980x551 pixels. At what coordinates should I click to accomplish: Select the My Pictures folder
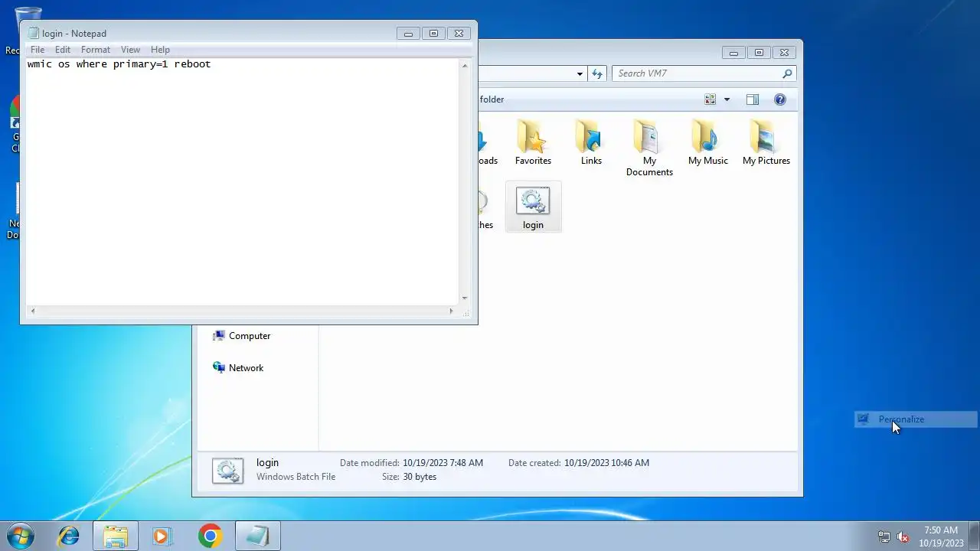click(766, 143)
